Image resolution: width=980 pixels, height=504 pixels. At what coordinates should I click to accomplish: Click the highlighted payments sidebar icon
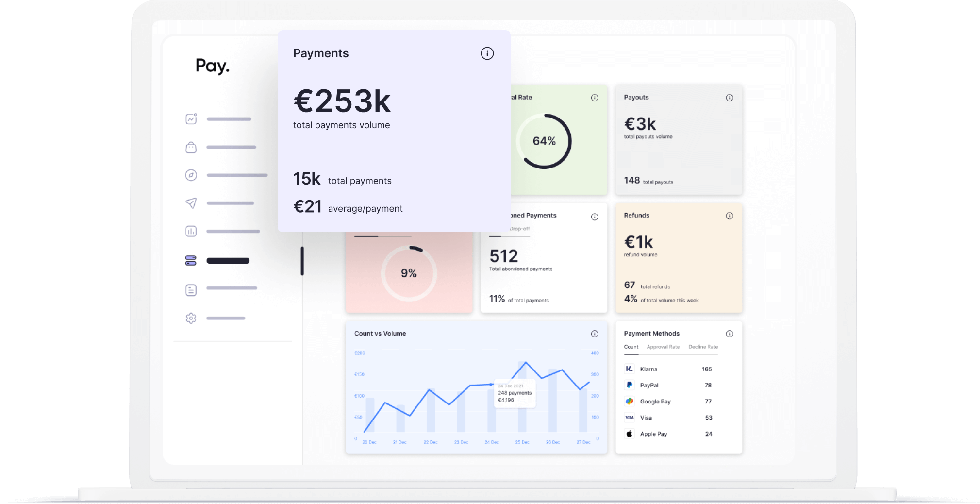tap(191, 260)
